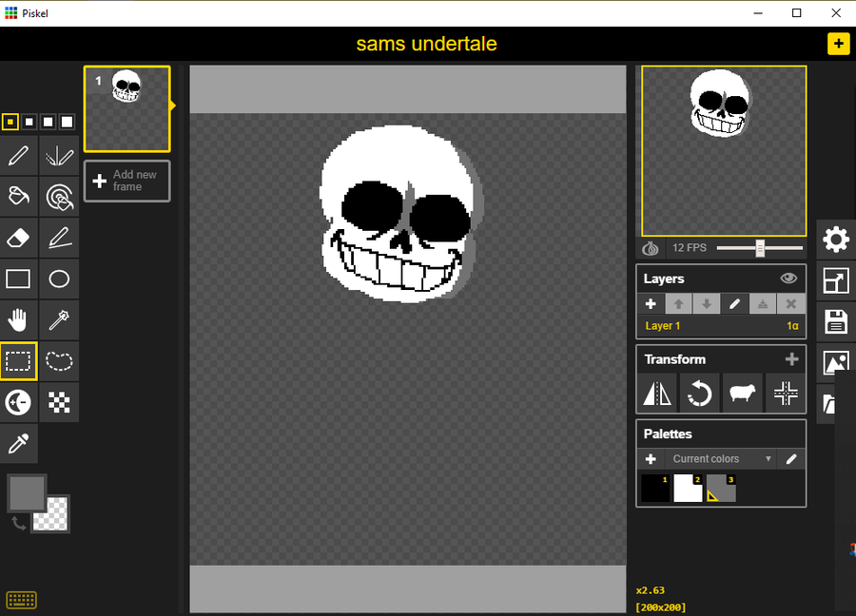Open the Current colors palette dropdown

pos(721,459)
